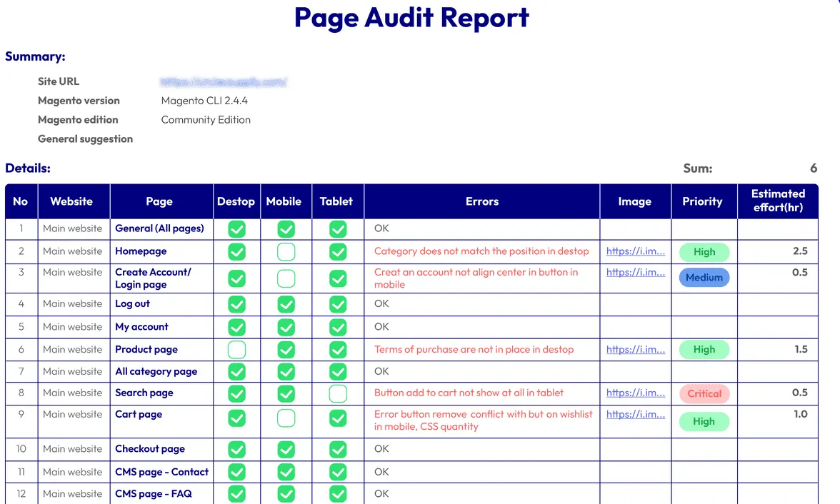Image resolution: width=840 pixels, height=504 pixels.
Task: Toggle Desktop checkbox for Checkout page
Action: [237, 450]
